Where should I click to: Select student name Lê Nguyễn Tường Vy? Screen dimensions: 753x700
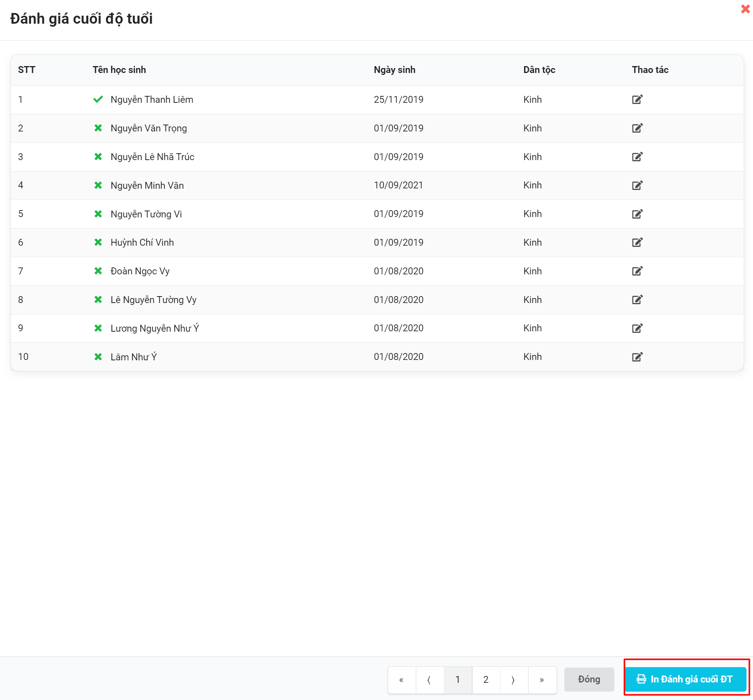click(153, 300)
